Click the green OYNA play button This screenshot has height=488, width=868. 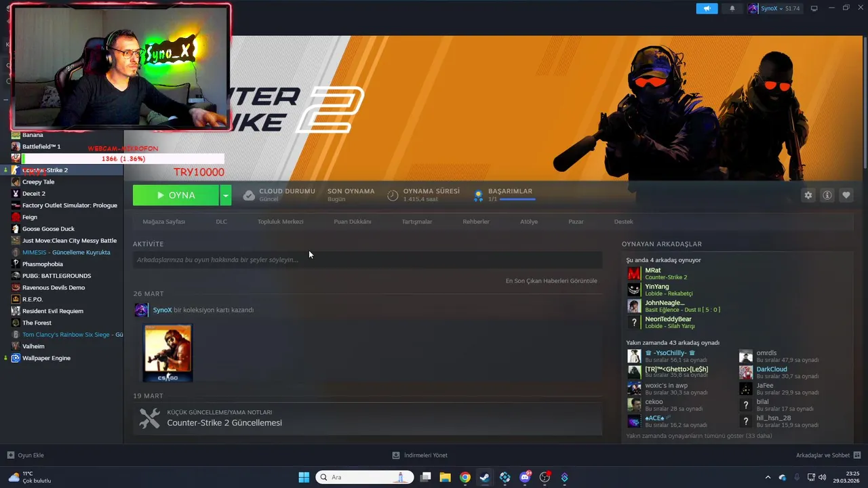176,195
